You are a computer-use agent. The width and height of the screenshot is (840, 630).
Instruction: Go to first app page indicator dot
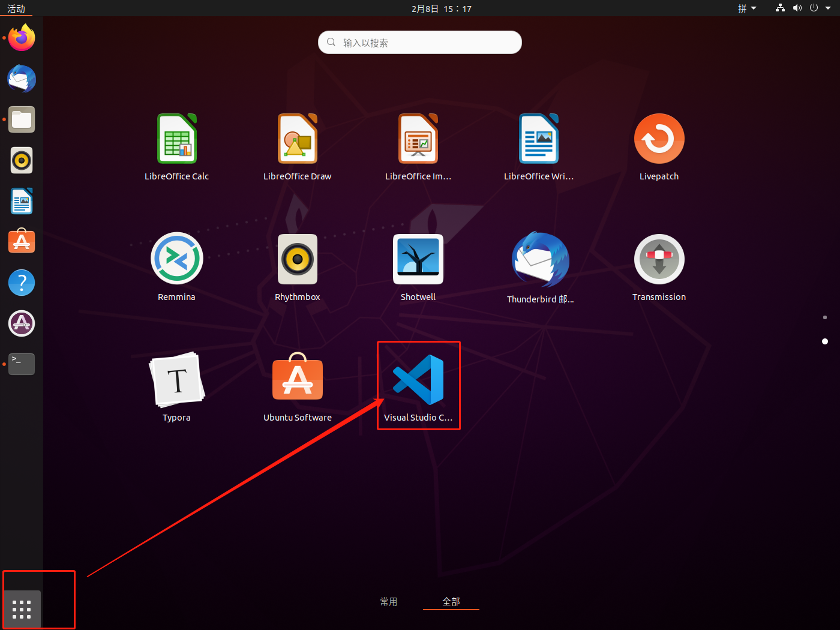tap(825, 317)
